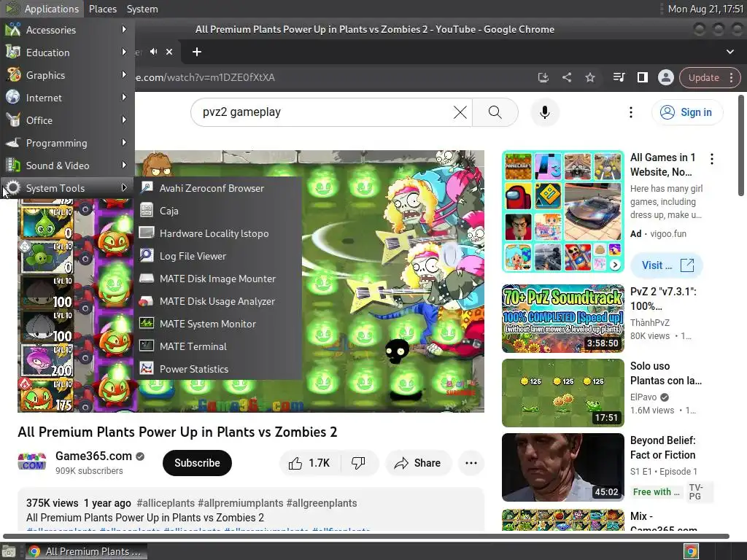Bookmark this page with star icon
The width and height of the screenshot is (747, 560).
pos(589,77)
